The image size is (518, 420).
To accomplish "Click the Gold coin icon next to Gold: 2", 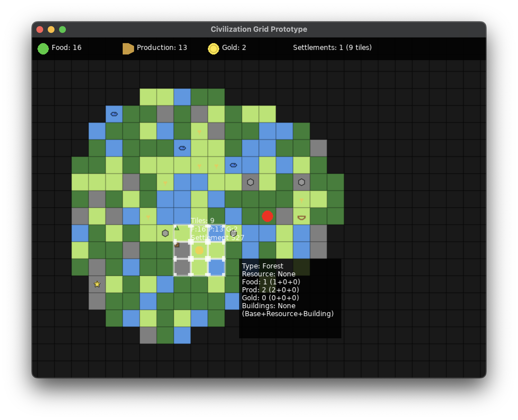I will click(x=214, y=48).
